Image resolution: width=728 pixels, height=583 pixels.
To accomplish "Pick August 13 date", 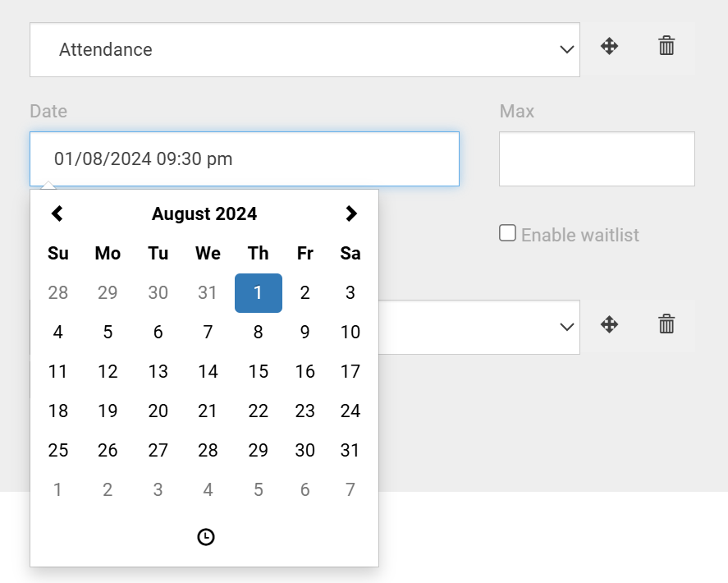I will 158,372.
